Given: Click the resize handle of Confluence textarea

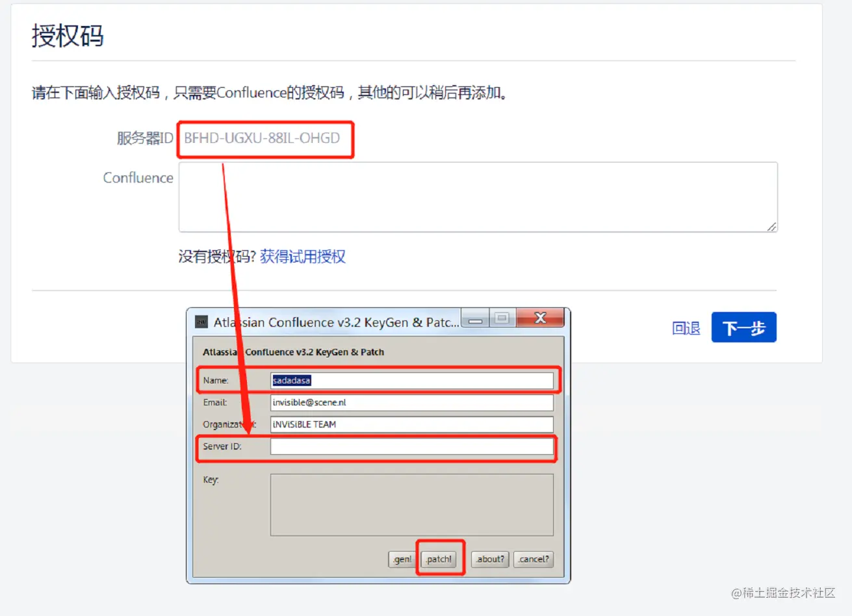Looking at the screenshot, I should coord(771,226).
